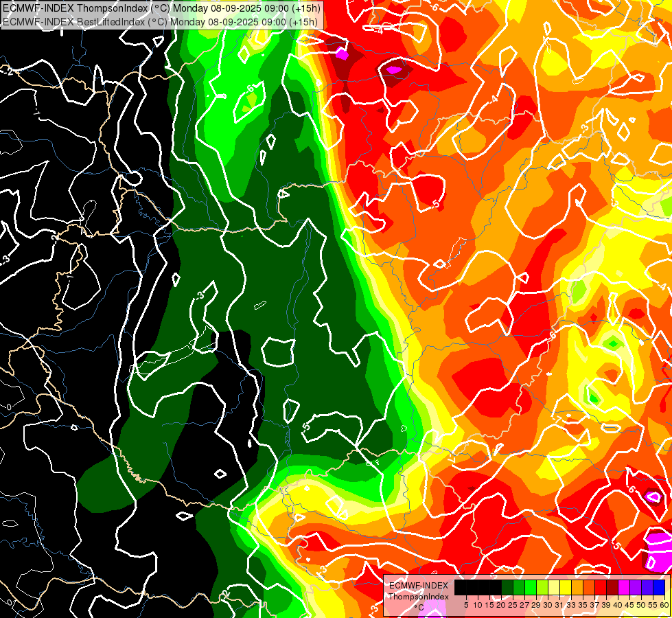This screenshot has width=672, height=618.
Task: Click the legend tick label 29
Action: point(535,605)
